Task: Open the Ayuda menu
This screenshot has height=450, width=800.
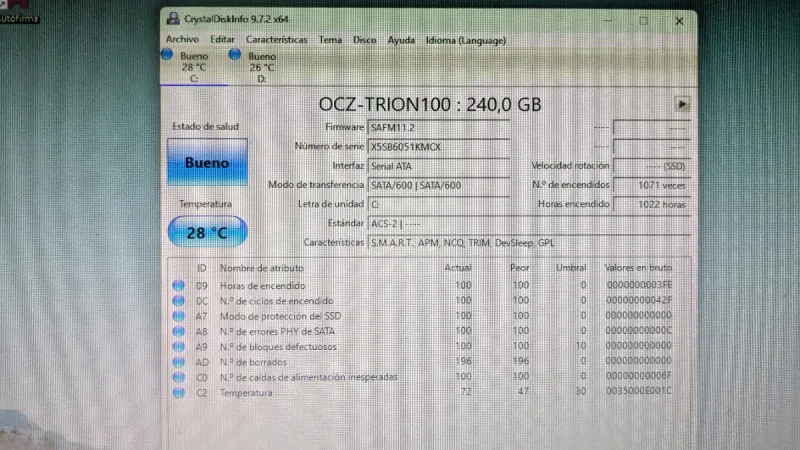Action: pyautogui.click(x=401, y=40)
